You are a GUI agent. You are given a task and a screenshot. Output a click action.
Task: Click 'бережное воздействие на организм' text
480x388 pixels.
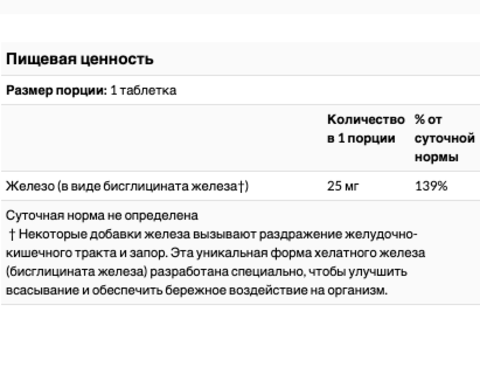(276, 290)
